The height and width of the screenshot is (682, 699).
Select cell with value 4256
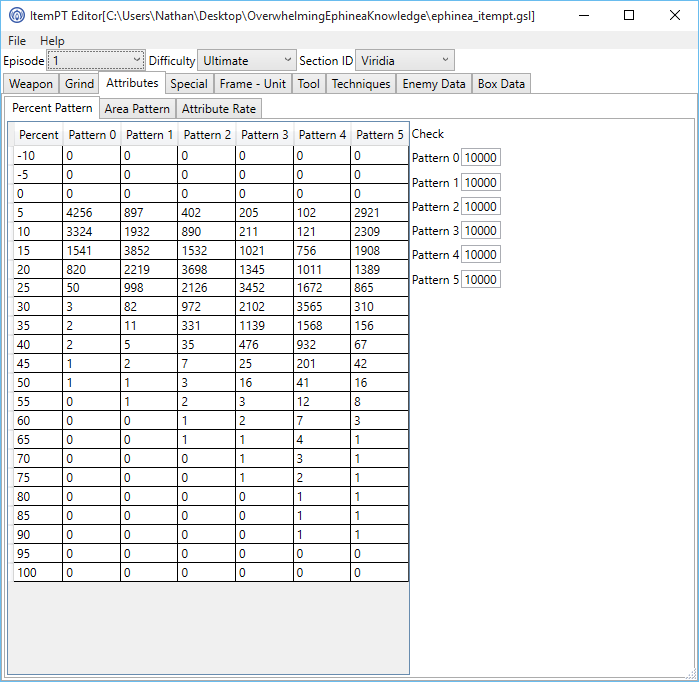point(91,213)
